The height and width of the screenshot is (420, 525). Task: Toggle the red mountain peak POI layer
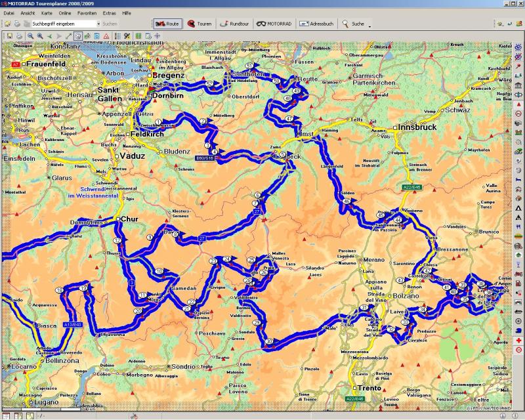518,104
